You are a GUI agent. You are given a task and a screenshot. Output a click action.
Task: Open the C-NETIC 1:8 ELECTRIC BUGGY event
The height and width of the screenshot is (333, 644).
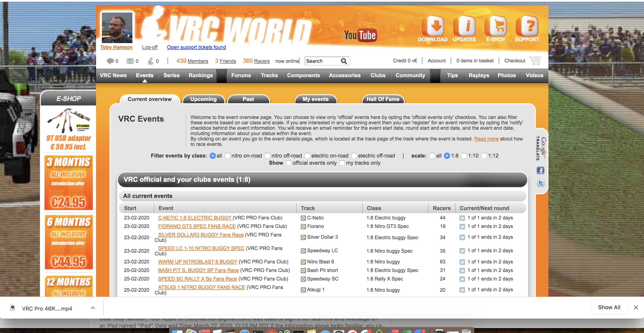coord(195,217)
